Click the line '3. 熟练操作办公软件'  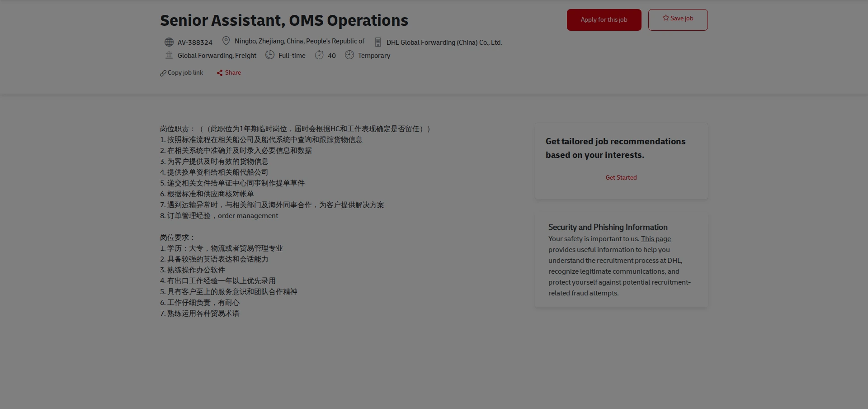click(193, 270)
